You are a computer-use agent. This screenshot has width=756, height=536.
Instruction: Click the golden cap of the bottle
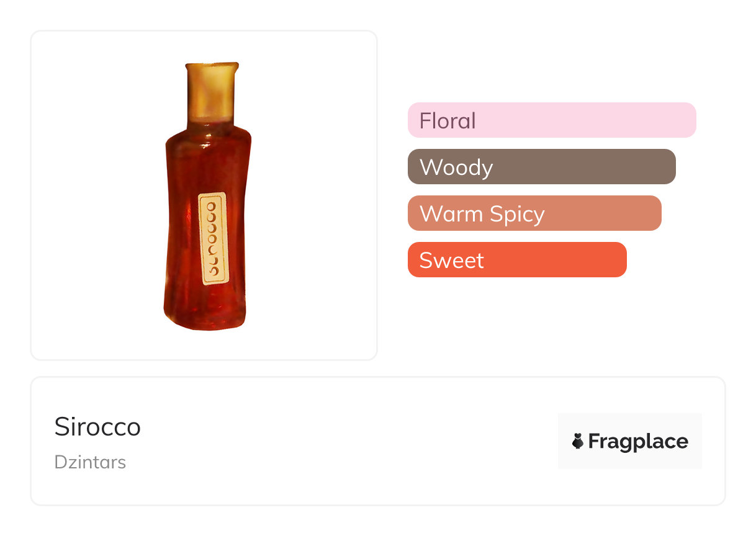[x=211, y=90]
